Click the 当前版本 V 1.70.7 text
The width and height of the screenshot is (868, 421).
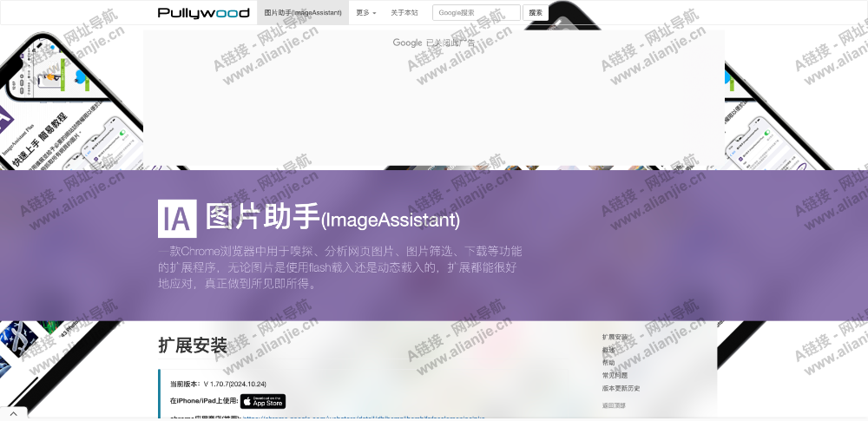point(218,384)
